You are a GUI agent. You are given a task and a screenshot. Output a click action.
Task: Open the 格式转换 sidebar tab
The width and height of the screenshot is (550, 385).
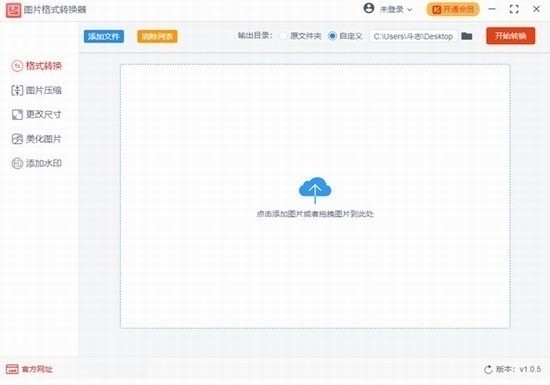(37, 66)
